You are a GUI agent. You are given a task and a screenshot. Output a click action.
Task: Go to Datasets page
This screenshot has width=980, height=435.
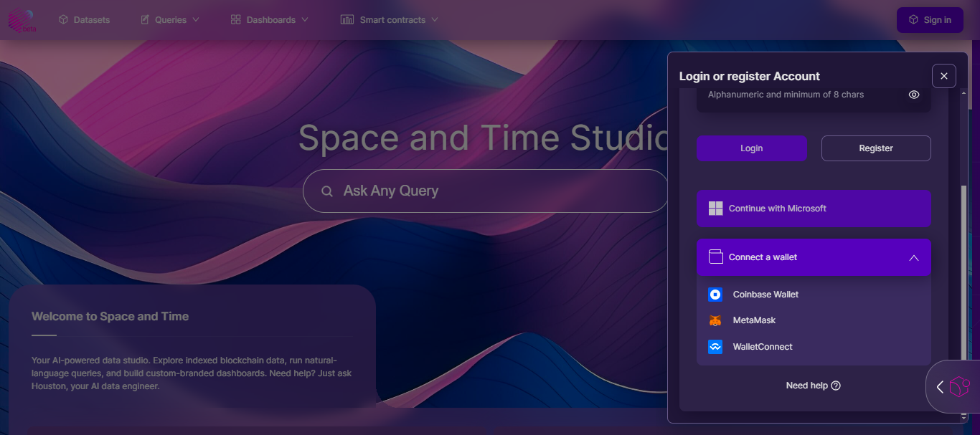pyautogui.click(x=84, y=20)
